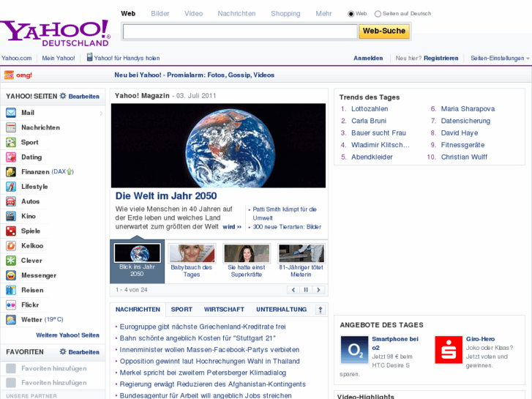Click the O2 logo offer image
532x399 pixels.
click(x=354, y=350)
